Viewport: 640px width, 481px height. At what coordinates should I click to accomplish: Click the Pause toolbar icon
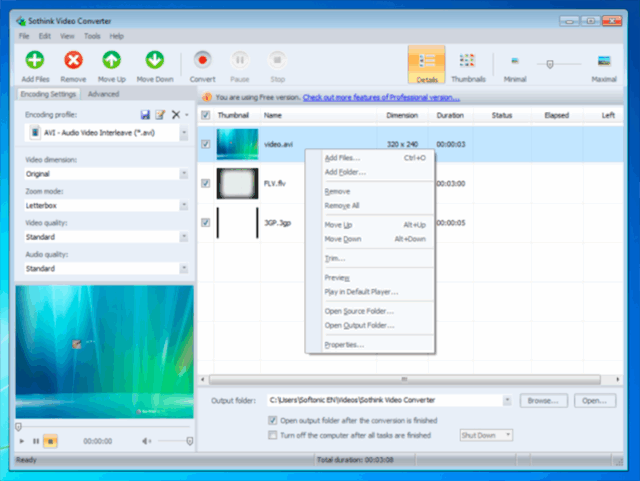point(240,60)
